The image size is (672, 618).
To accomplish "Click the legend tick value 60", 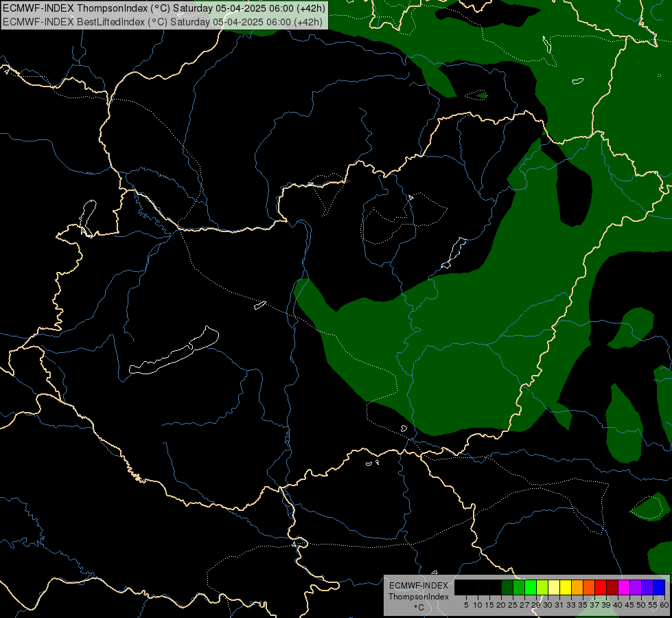I will coord(664,605).
